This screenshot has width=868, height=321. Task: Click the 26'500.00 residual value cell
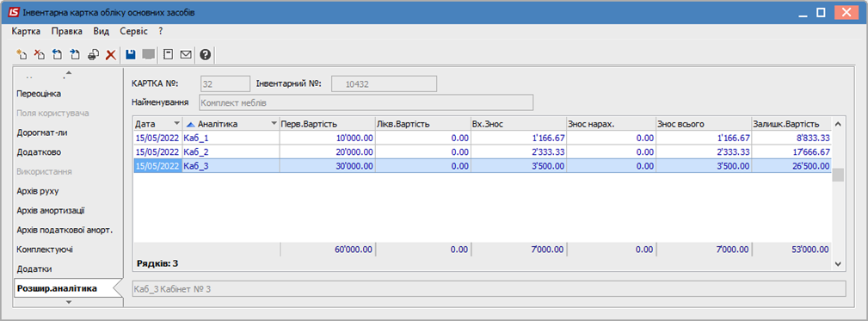coord(791,165)
